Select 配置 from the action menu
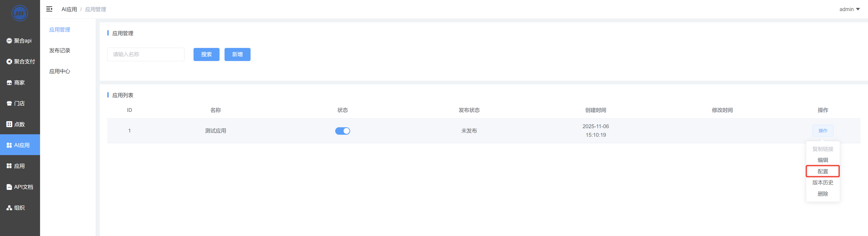The height and width of the screenshot is (236, 868). [823, 171]
